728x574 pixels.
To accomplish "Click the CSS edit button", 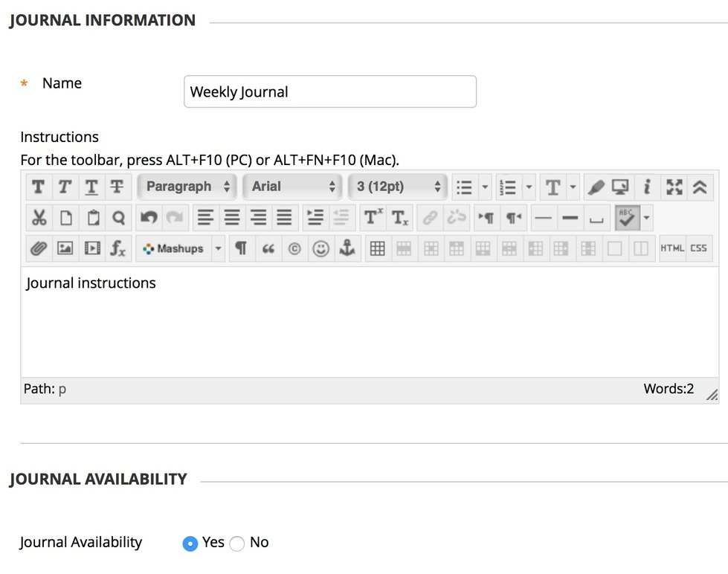I will [699, 249].
